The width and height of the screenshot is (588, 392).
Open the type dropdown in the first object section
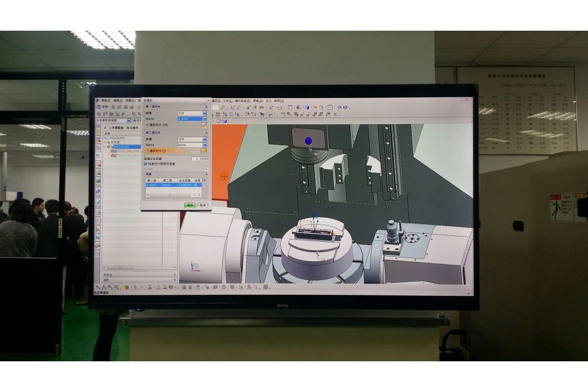point(192,113)
